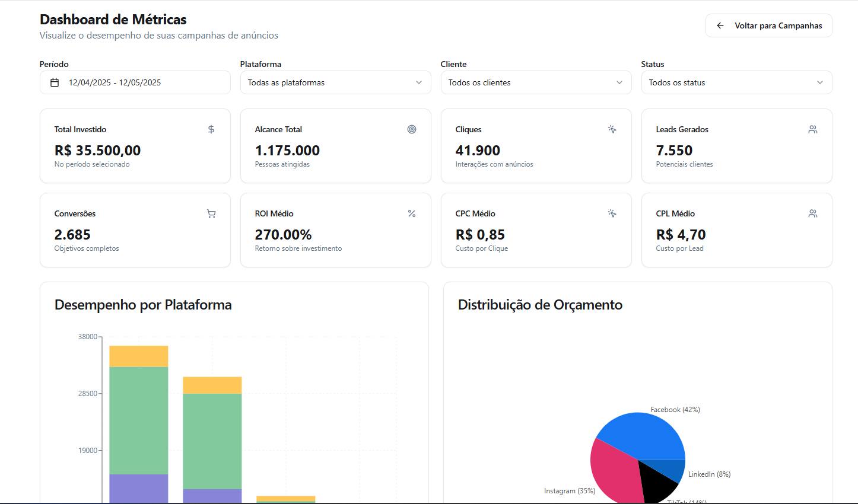Open the Todos os status dropdown
The image size is (858, 504).
[736, 82]
